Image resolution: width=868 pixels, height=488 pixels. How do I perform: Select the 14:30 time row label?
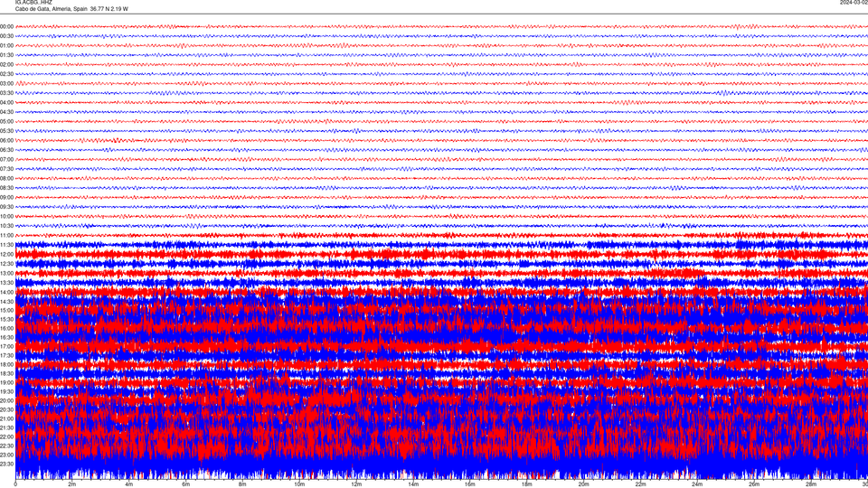pyautogui.click(x=6, y=302)
